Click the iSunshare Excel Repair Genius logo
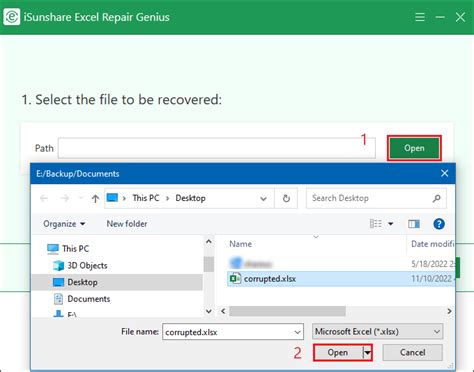Screen dimensions: 474x372 point(12,17)
